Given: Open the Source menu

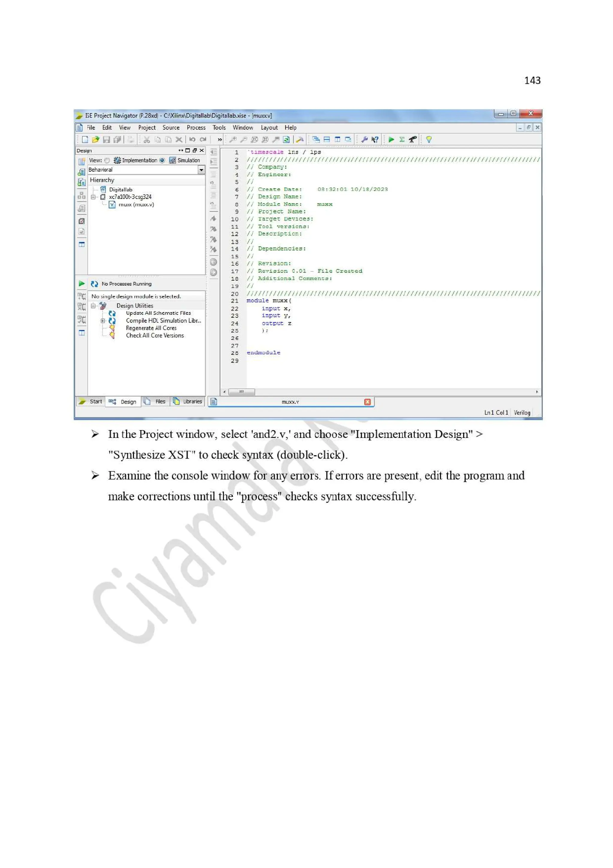Looking at the screenshot, I should (171, 128).
